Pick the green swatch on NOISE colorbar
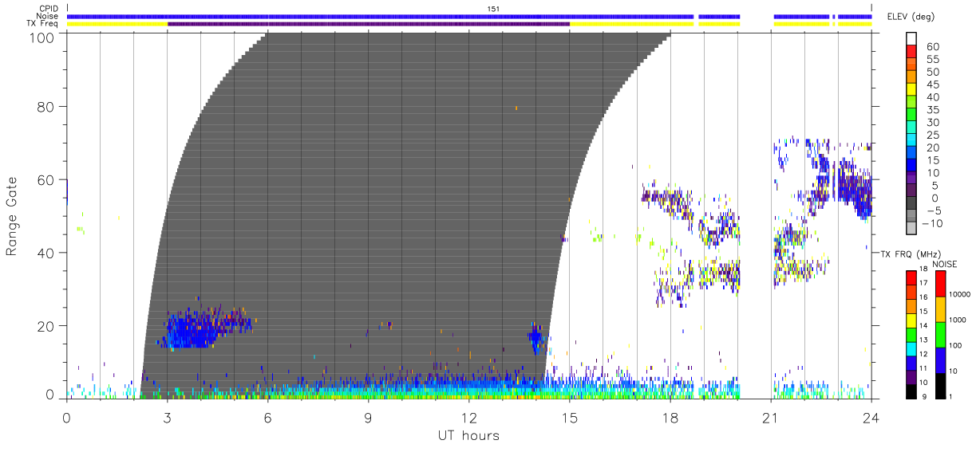The height and width of the screenshot is (452, 980). pos(940,334)
